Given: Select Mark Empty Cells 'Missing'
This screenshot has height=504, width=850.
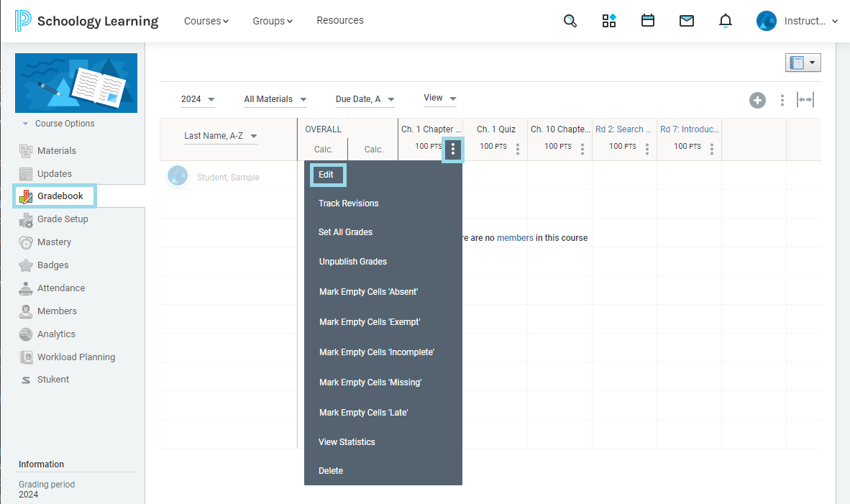Looking at the screenshot, I should (370, 382).
